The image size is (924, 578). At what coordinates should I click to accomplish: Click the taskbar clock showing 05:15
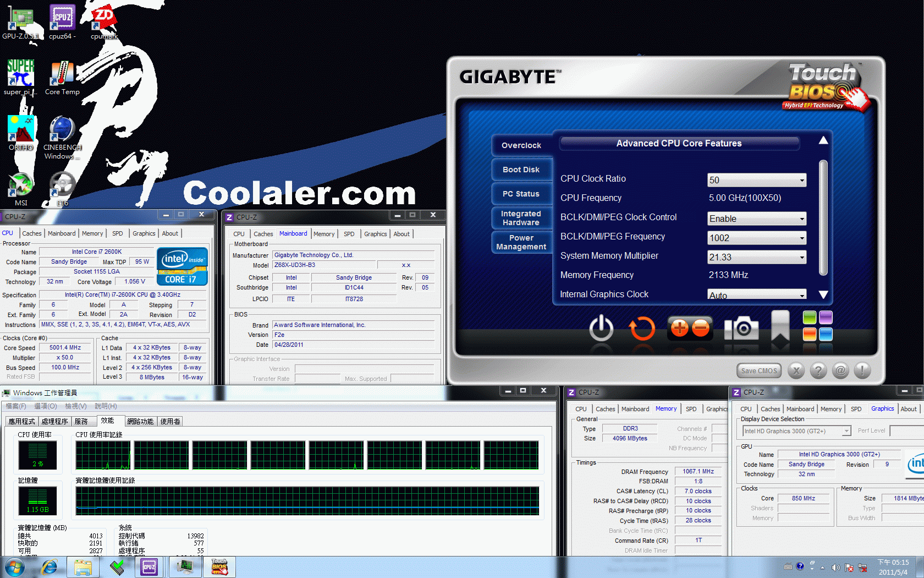click(893, 568)
